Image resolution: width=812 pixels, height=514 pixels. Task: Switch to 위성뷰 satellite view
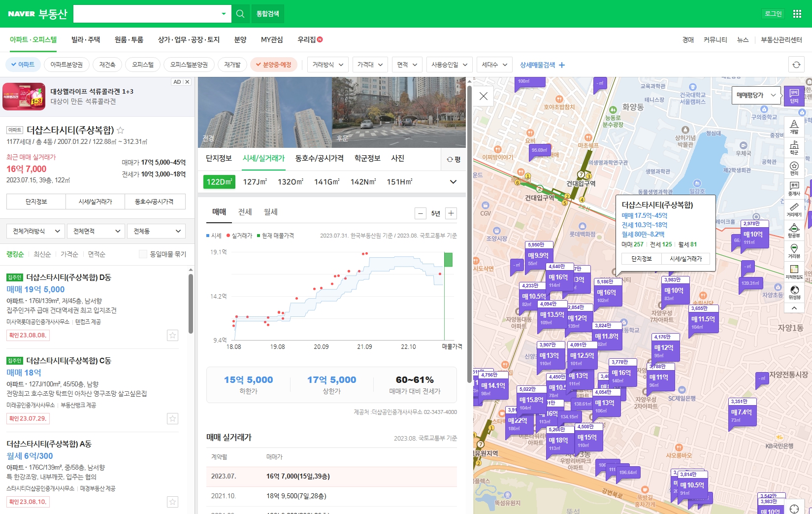(794, 293)
